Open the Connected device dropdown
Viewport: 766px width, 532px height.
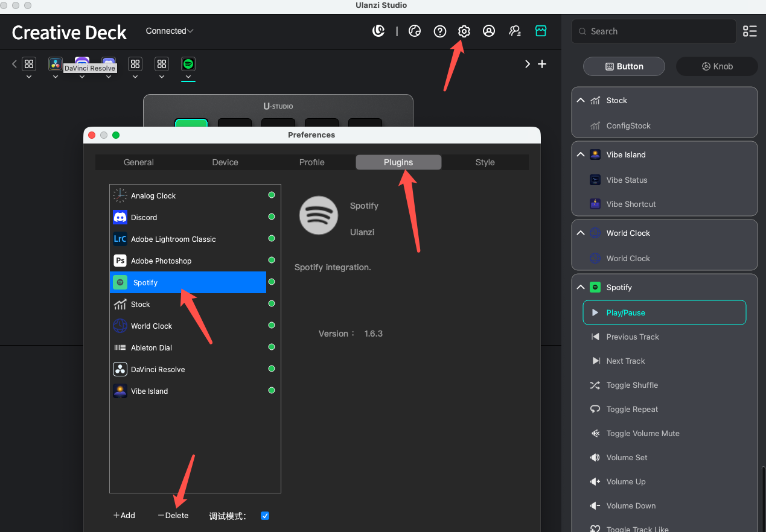click(x=170, y=31)
